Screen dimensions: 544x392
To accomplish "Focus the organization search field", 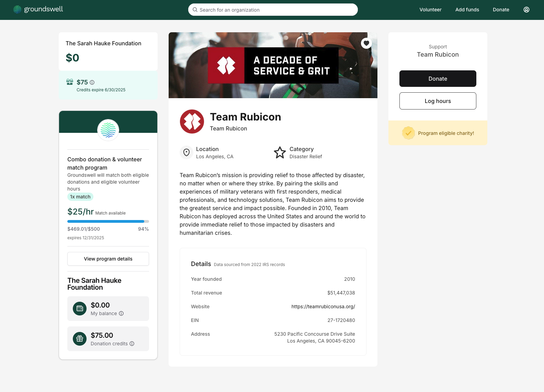I will (273, 10).
